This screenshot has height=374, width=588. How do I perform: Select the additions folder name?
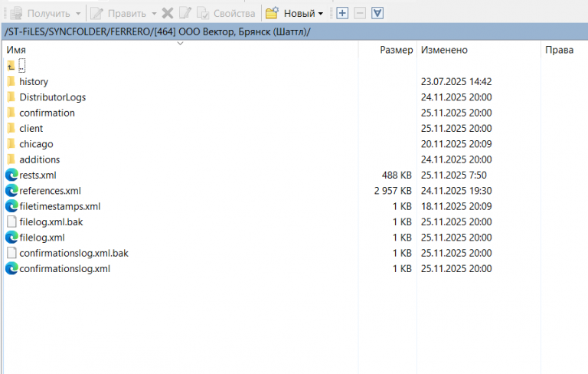[x=39, y=159]
